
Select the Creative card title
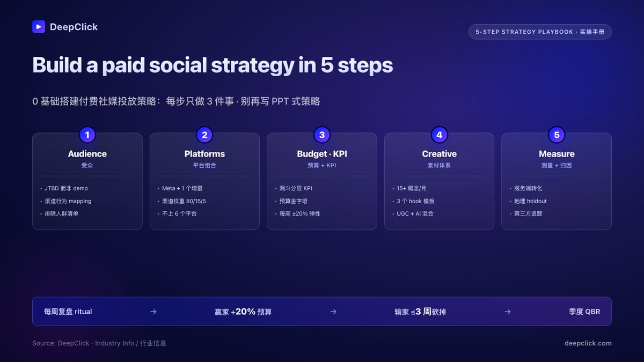pyautogui.click(x=439, y=154)
